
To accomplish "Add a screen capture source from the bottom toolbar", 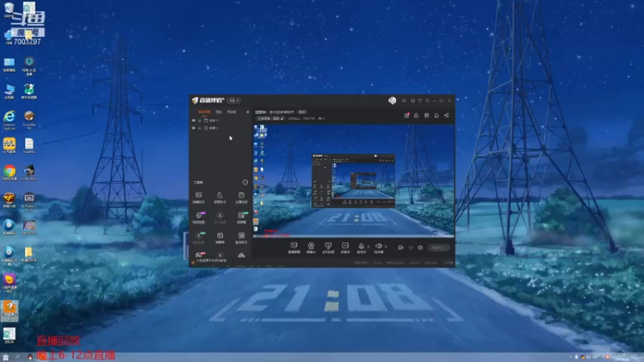I will click(x=294, y=248).
